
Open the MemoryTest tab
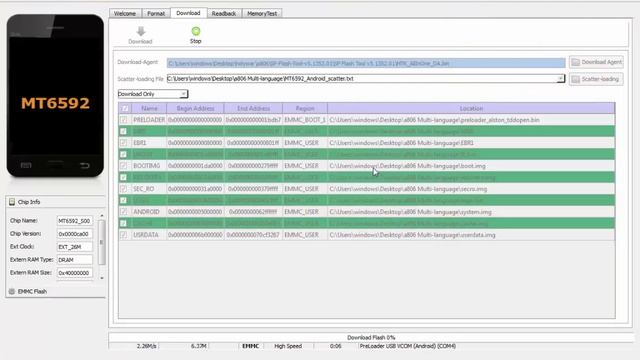pyautogui.click(x=262, y=13)
